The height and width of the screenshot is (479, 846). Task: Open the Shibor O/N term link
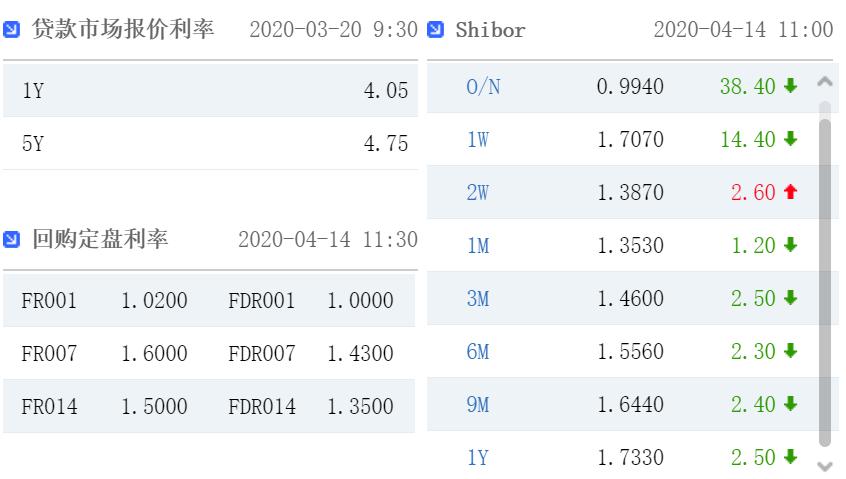(483, 86)
